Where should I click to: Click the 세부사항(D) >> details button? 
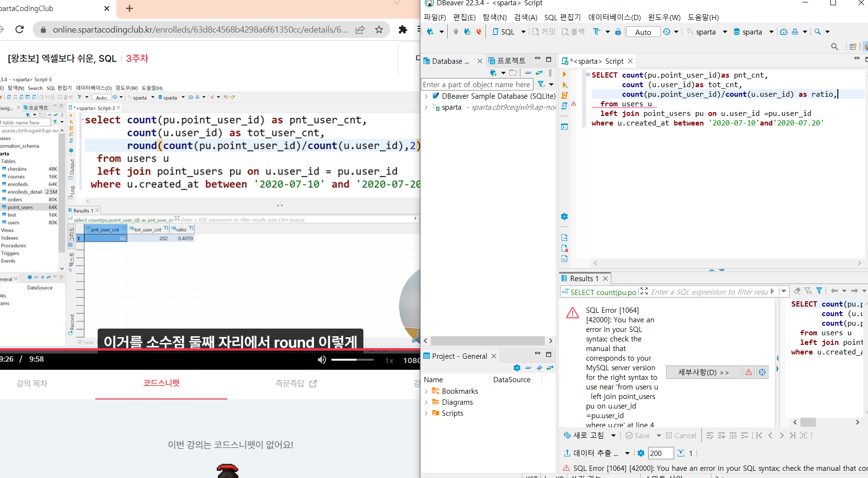click(x=704, y=372)
